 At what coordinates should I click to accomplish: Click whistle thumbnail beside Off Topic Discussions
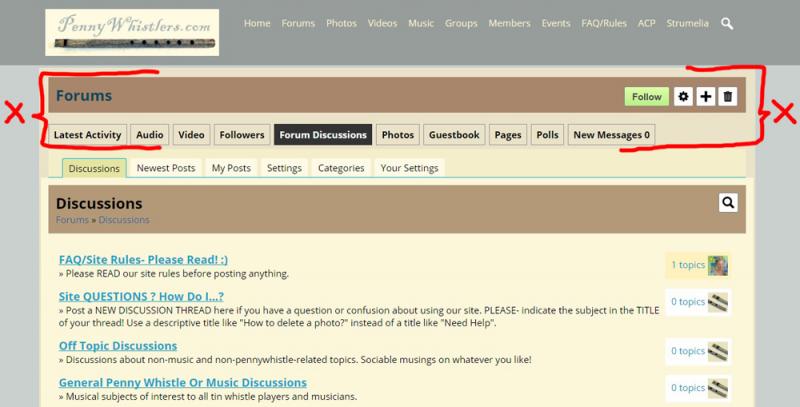(718, 351)
